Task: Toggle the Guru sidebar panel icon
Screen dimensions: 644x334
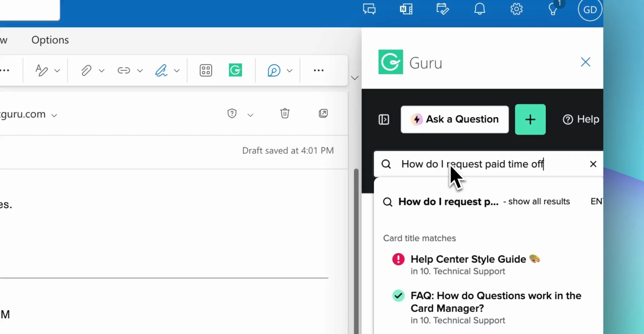Action: point(384,120)
